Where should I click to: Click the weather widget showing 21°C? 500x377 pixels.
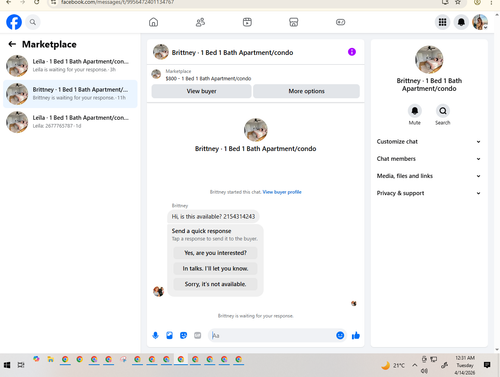[x=393, y=365]
